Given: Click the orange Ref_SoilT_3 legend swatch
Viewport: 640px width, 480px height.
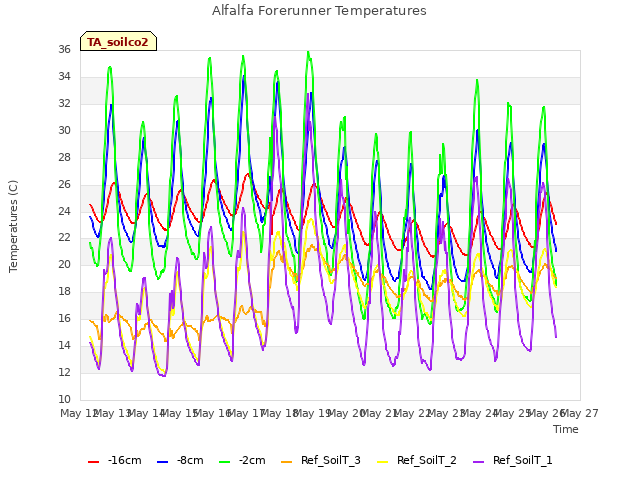Looking at the screenshot, I should (x=287, y=462).
